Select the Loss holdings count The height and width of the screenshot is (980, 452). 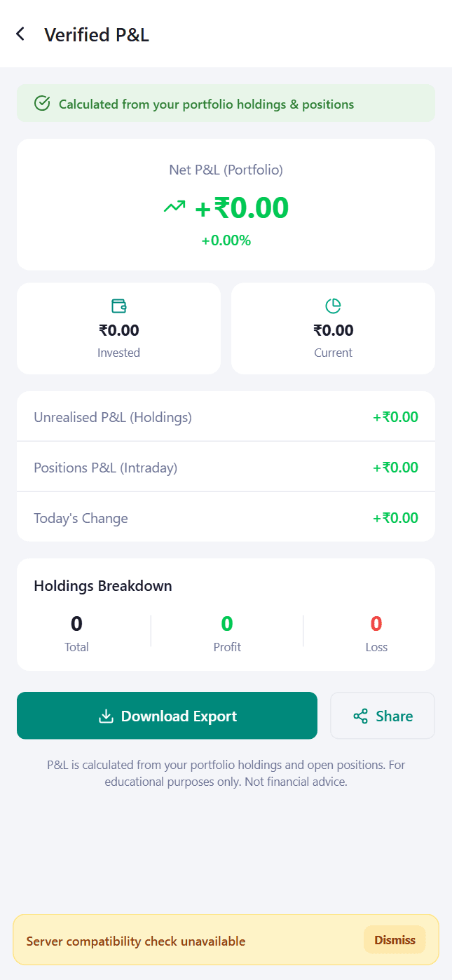coord(376,624)
